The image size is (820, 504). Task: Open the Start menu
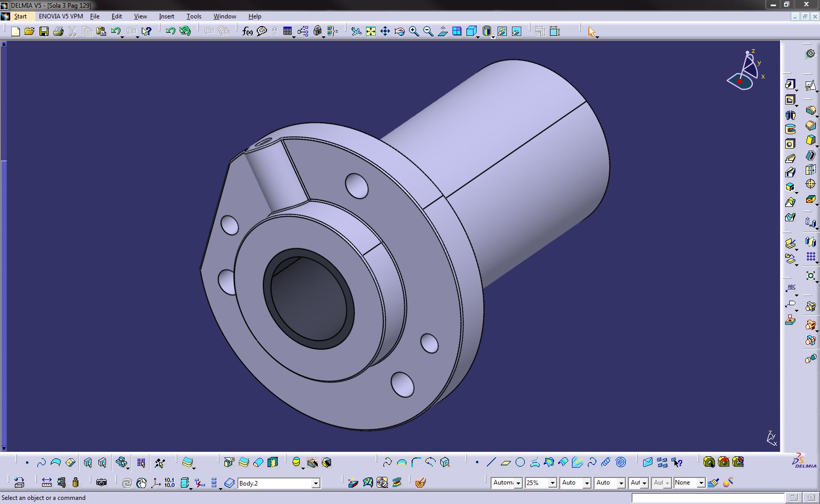20,16
